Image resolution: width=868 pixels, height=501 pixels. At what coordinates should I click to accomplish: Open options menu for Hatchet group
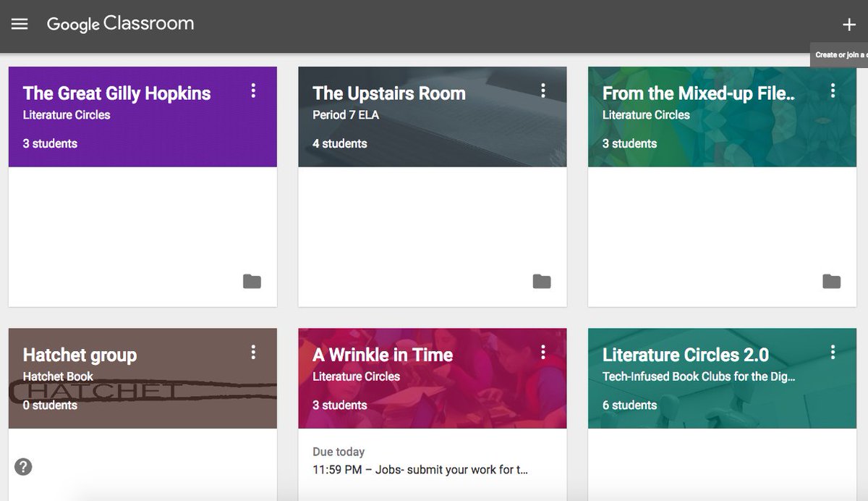252,352
